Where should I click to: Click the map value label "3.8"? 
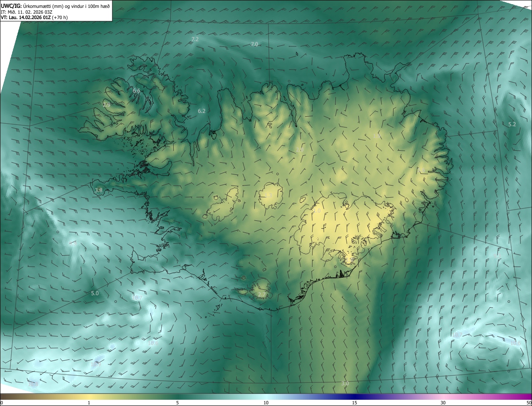pyautogui.click(x=99, y=190)
